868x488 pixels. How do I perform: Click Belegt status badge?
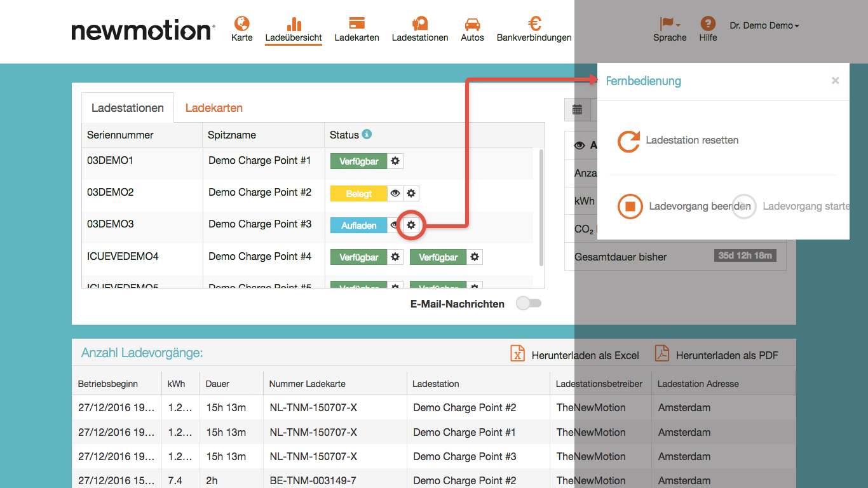click(x=359, y=193)
